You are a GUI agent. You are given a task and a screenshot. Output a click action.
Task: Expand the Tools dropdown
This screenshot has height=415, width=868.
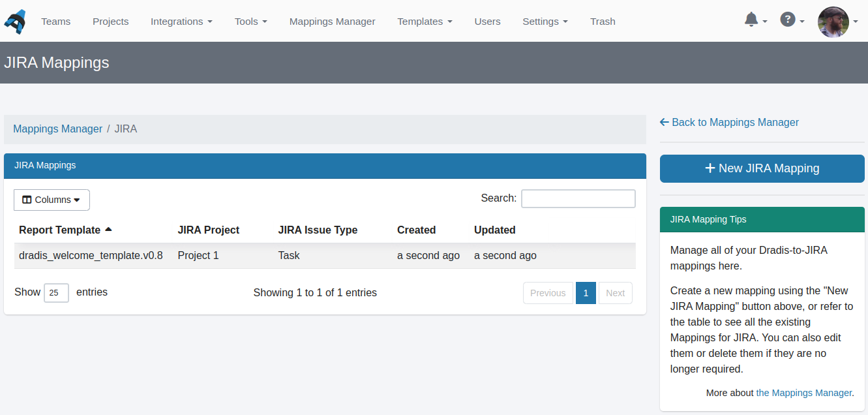(x=250, y=21)
